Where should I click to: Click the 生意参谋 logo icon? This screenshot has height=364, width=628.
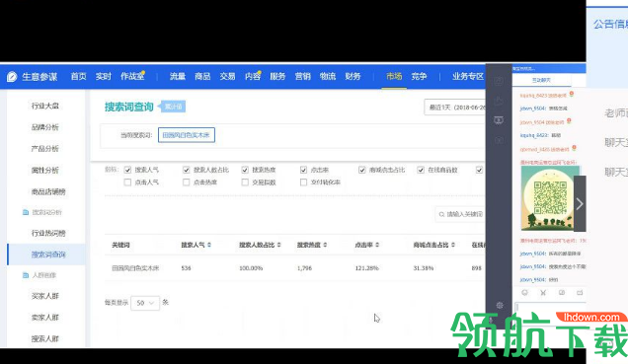[12, 76]
